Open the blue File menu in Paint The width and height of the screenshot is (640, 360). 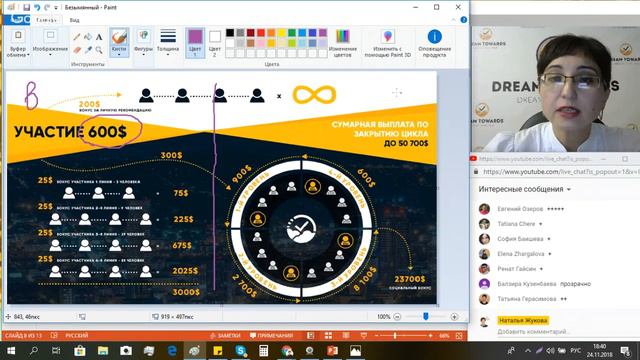click(x=17, y=20)
